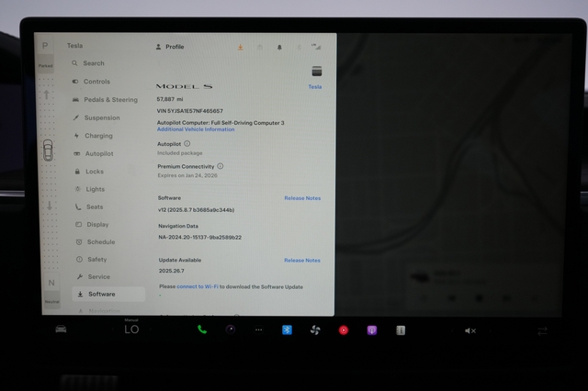Tap the odometer reading 57,887 mi
588x391 pixels.
[170, 99]
